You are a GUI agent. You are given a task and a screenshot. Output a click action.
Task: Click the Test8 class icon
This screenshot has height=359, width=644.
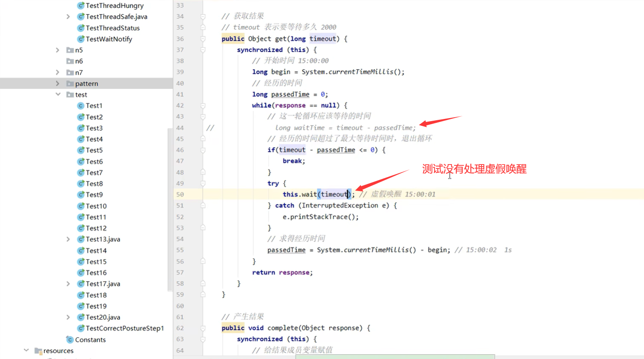click(x=81, y=184)
